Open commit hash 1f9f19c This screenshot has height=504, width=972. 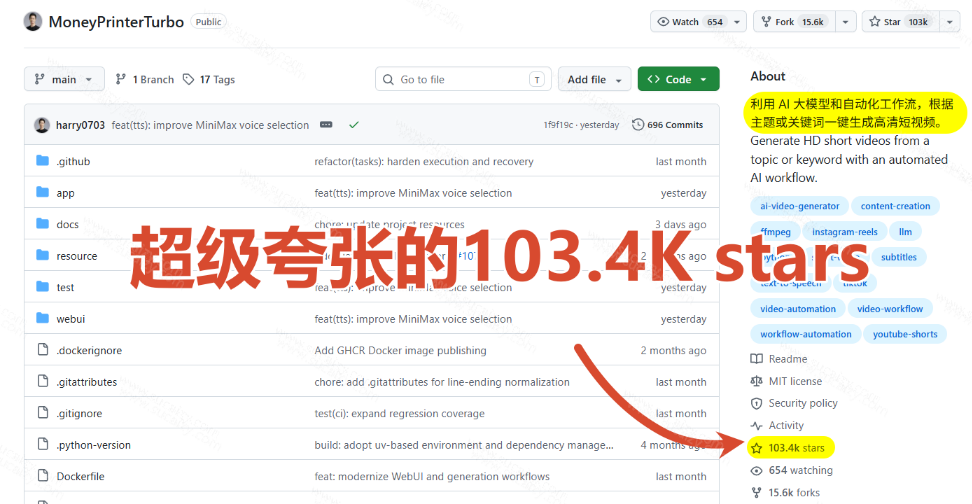click(558, 125)
